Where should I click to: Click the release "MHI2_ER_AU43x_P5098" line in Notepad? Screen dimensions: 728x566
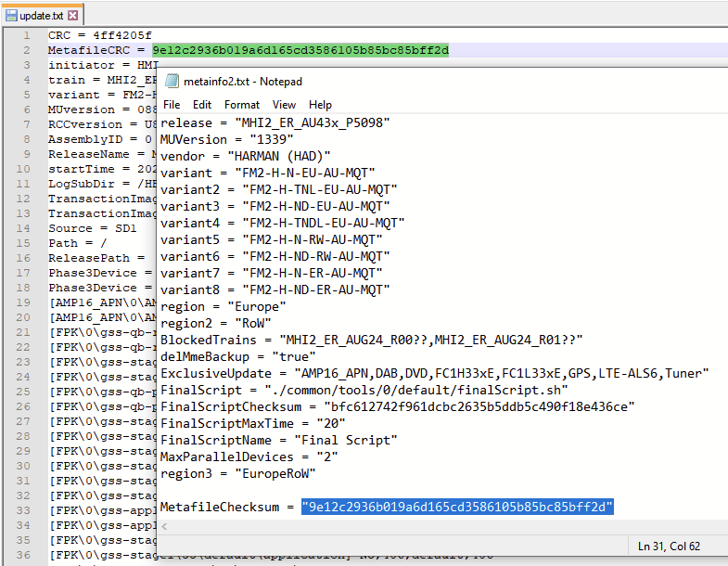tap(275, 122)
